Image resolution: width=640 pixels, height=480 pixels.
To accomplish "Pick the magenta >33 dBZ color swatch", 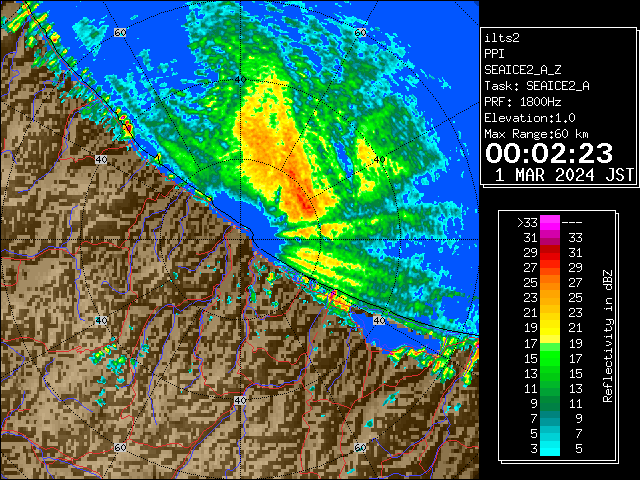I will click(x=550, y=223).
